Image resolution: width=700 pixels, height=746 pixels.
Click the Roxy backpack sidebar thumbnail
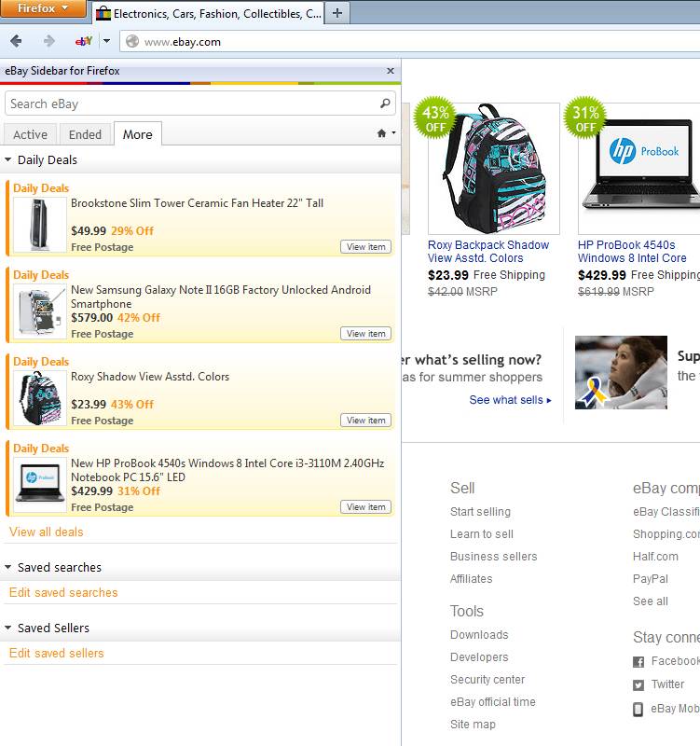40,398
